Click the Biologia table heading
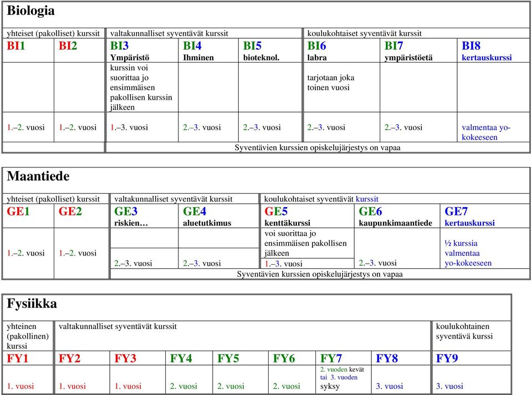Viewport: 532px width, 395px height. [x=30, y=11]
